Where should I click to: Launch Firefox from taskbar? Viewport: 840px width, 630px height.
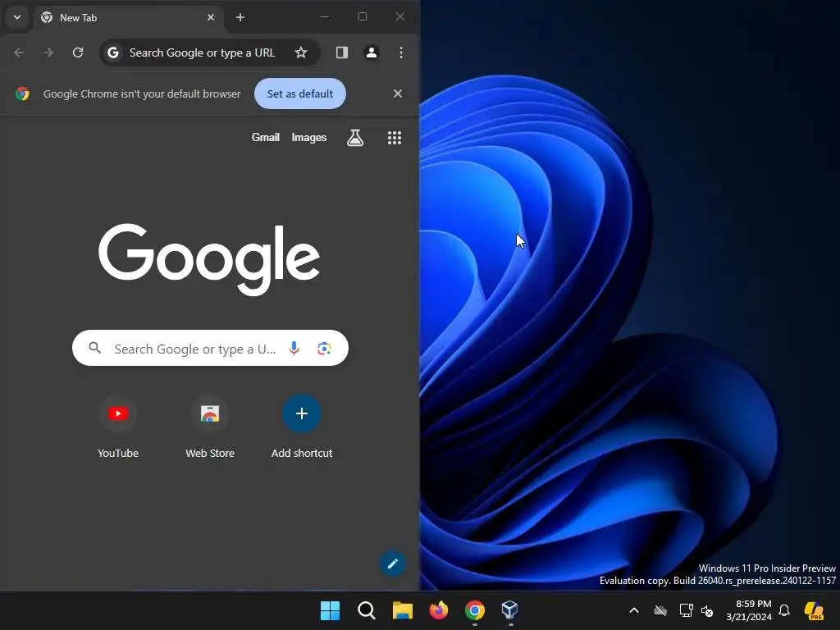click(x=439, y=610)
